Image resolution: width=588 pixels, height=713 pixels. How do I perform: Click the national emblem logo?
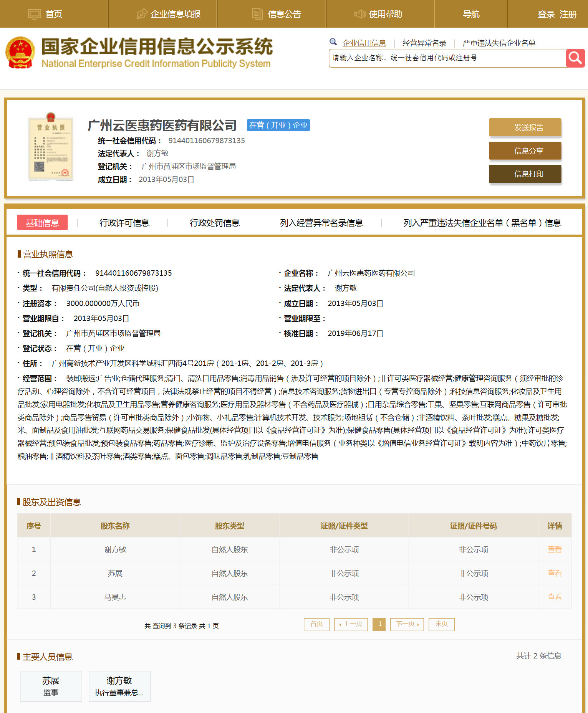(20, 53)
